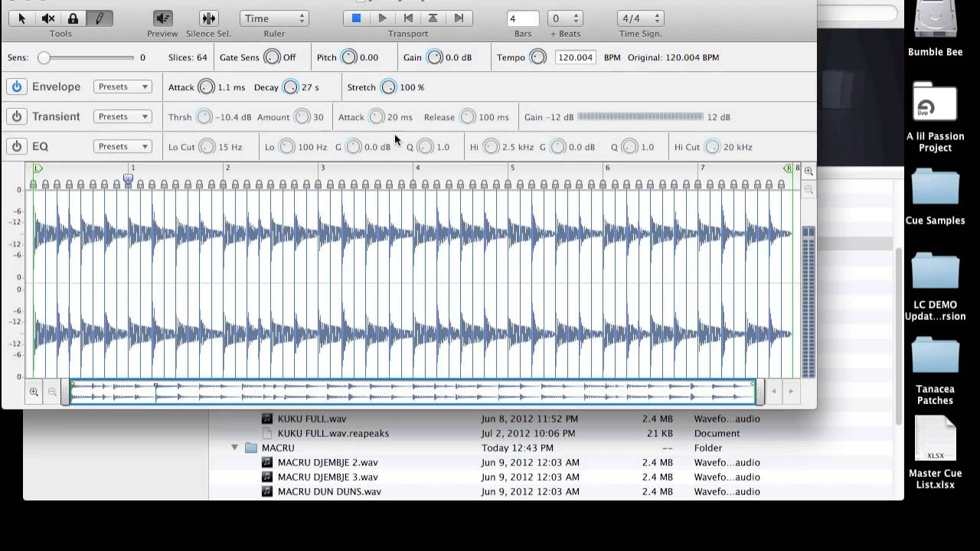Screen dimensions: 980x551
Task: Click the highlighted blue slice marker
Action: coord(128,180)
